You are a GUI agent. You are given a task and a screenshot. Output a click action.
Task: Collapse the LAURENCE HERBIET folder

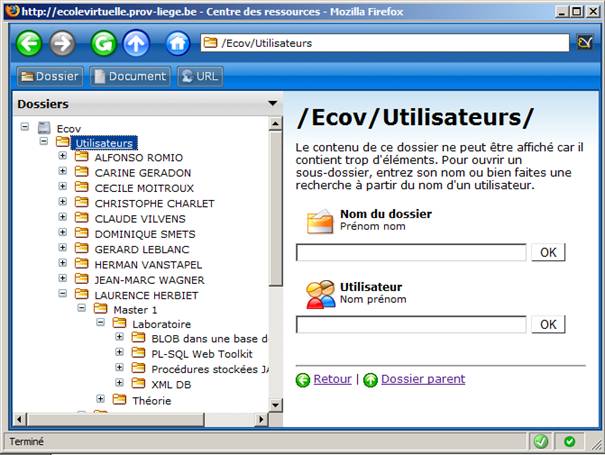63,295
